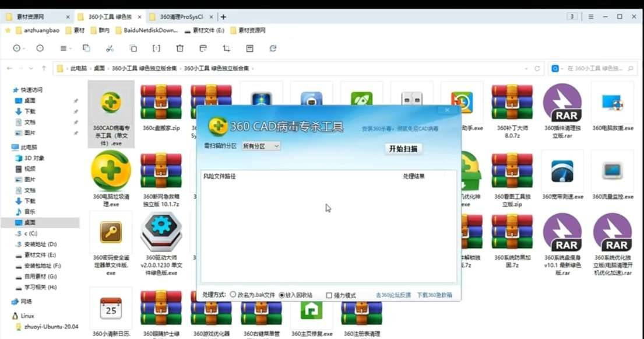The height and width of the screenshot is (339, 644).
Task: Open the 群内 bookmark folder
Action: point(100,30)
